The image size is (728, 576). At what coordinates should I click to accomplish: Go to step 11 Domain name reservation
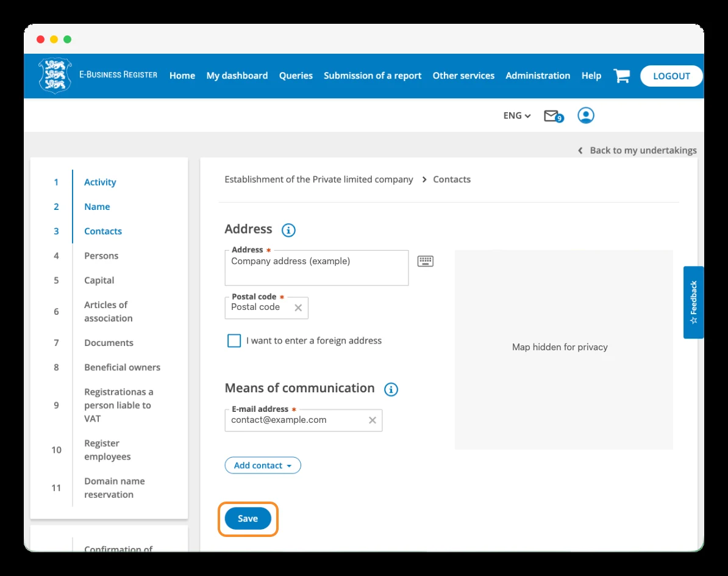pos(114,488)
